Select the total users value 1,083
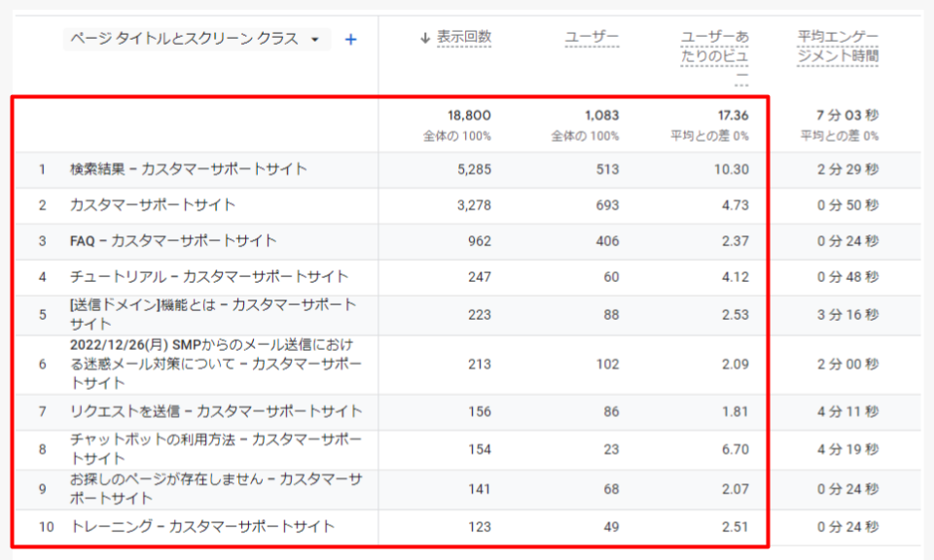This screenshot has width=934, height=560. click(x=601, y=115)
